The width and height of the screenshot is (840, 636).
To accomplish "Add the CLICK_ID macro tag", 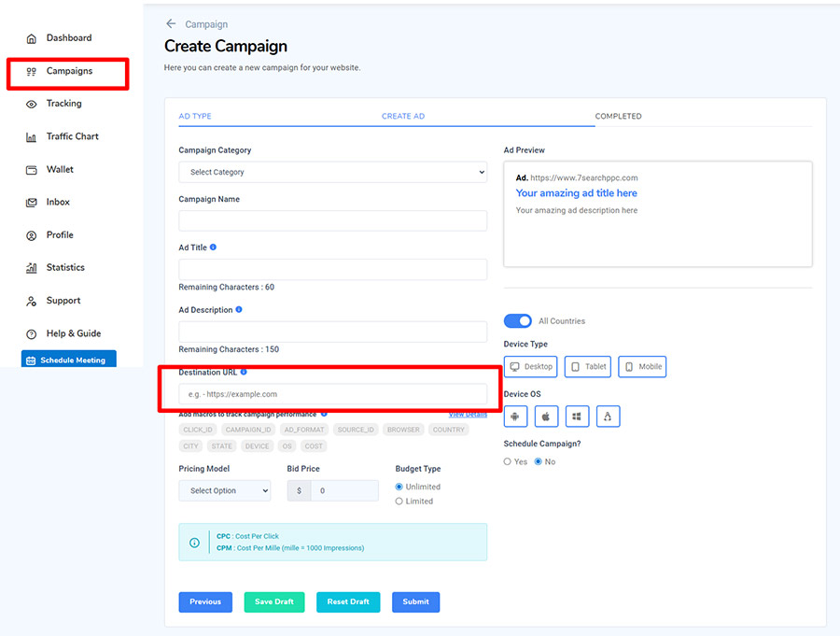I will 197,430.
